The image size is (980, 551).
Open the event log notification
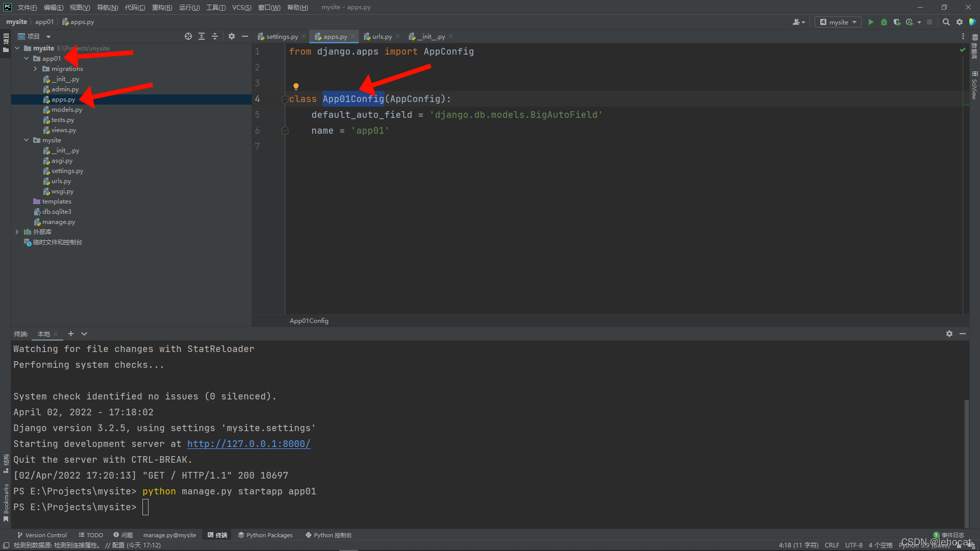[x=949, y=535]
